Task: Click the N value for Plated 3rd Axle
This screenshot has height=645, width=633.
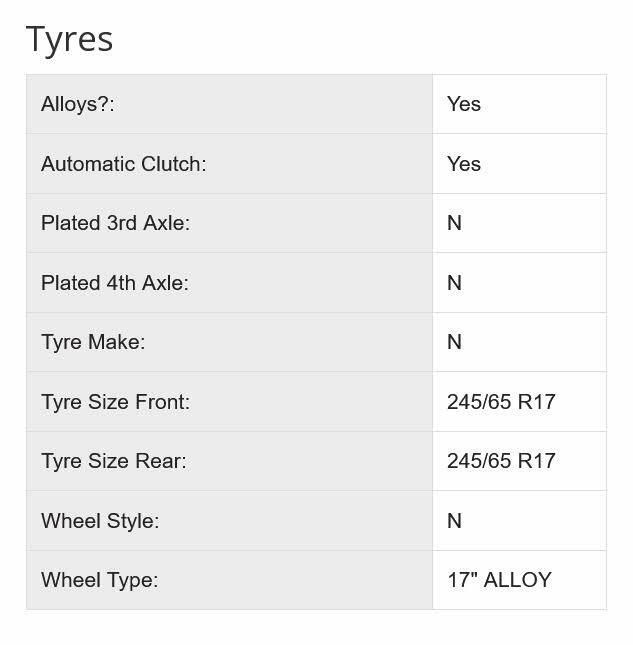Action: coord(454,223)
